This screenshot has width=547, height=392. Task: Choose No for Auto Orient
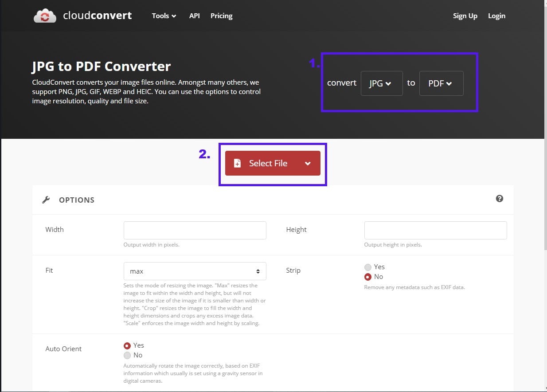coord(127,355)
